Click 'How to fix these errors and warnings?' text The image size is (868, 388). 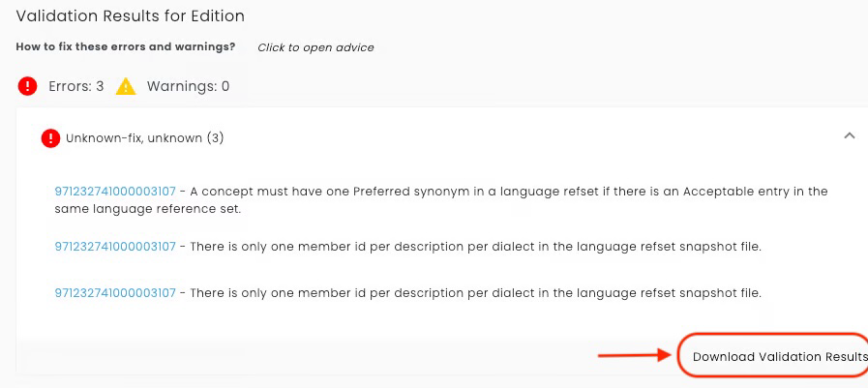coord(126,46)
